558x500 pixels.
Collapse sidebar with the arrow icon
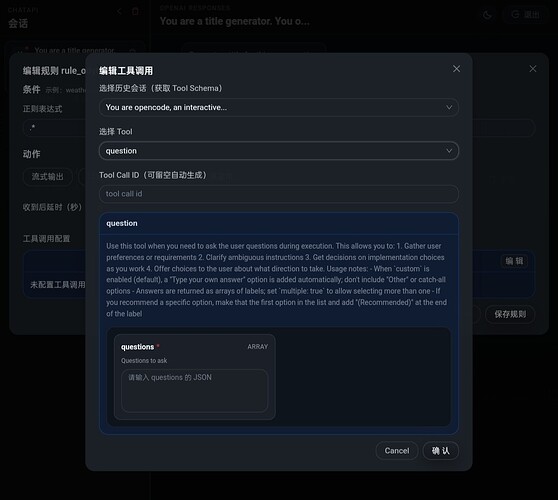coord(119,11)
